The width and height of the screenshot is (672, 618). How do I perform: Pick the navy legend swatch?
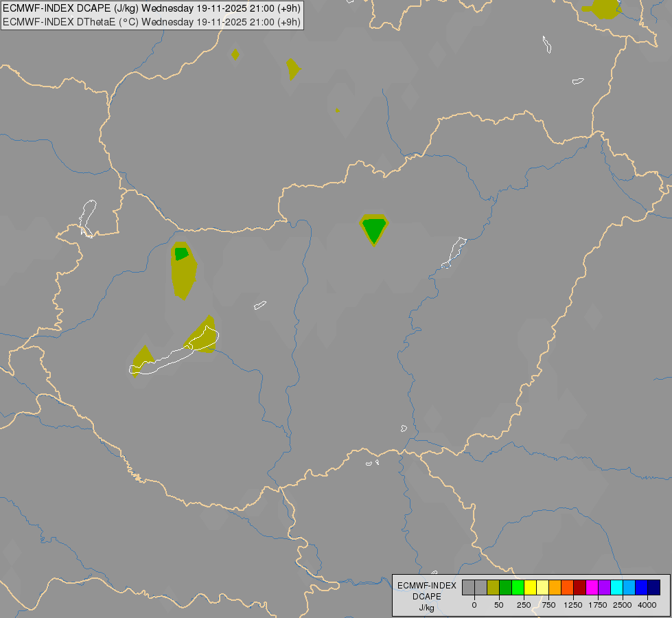tap(654, 587)
